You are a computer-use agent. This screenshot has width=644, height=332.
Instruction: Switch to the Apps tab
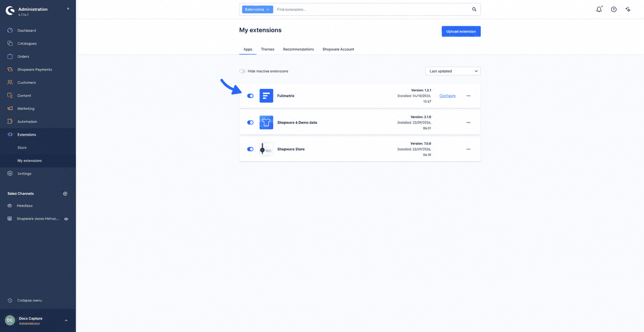(x=248, y=49)
